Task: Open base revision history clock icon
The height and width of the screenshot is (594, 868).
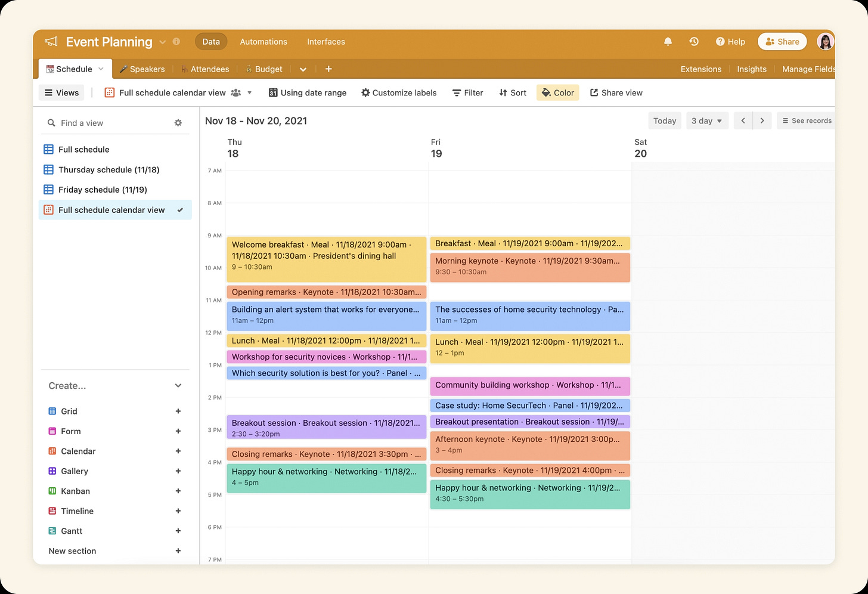Action: point(693,41)
